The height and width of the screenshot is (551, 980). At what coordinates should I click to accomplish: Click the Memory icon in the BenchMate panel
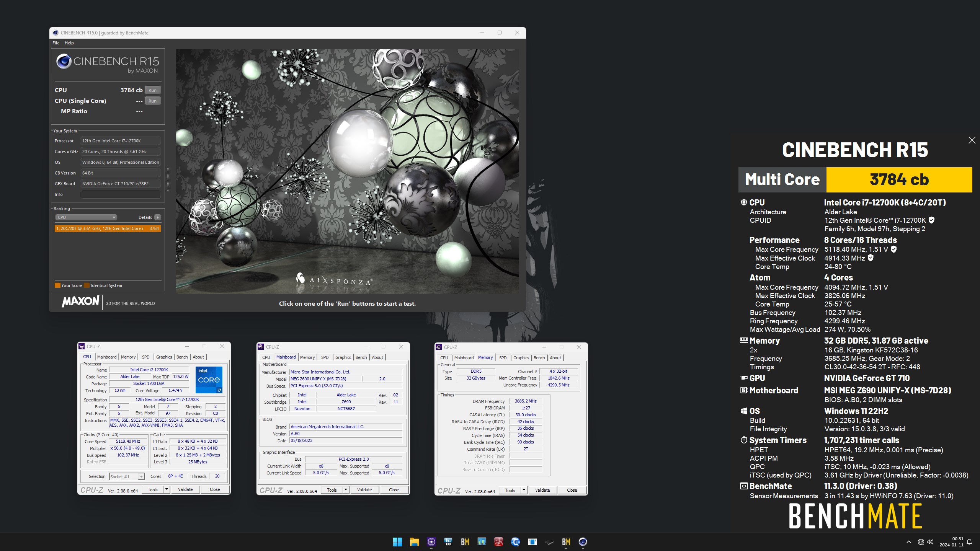click(x=744, y=340)
